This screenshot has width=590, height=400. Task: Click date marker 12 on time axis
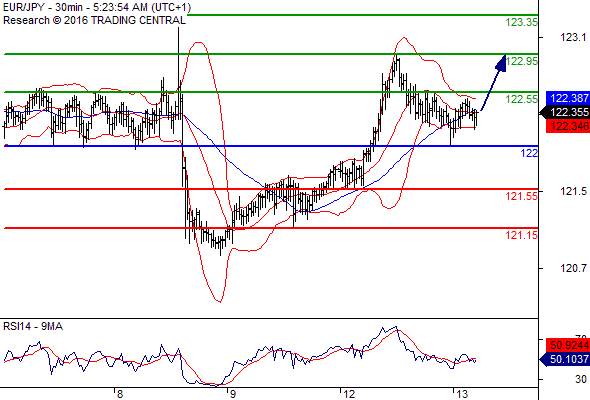[x=349, y=394]
